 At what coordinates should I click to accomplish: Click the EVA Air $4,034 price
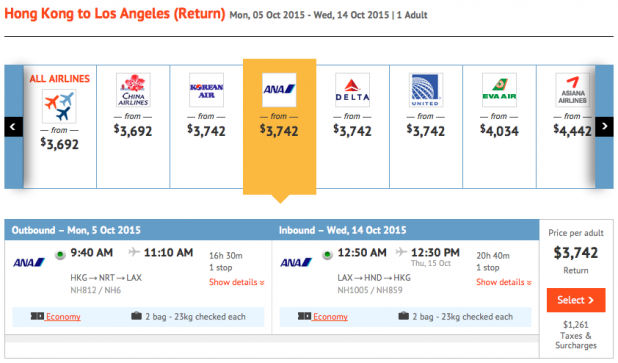pos(499,130)
